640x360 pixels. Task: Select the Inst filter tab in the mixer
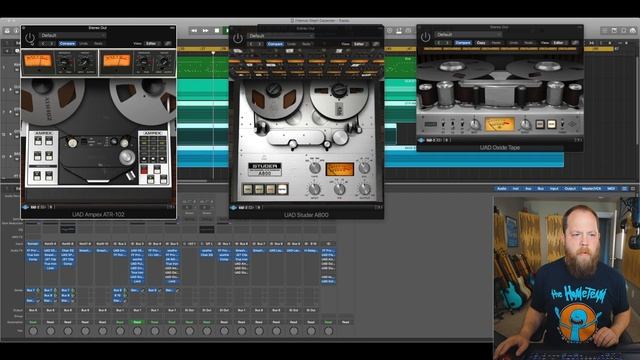pos(516,189)
